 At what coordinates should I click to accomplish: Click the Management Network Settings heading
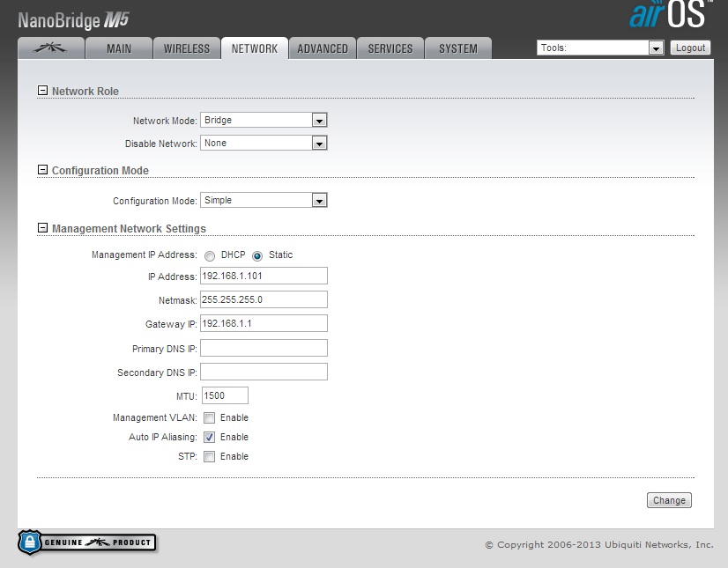coord(129,229)
